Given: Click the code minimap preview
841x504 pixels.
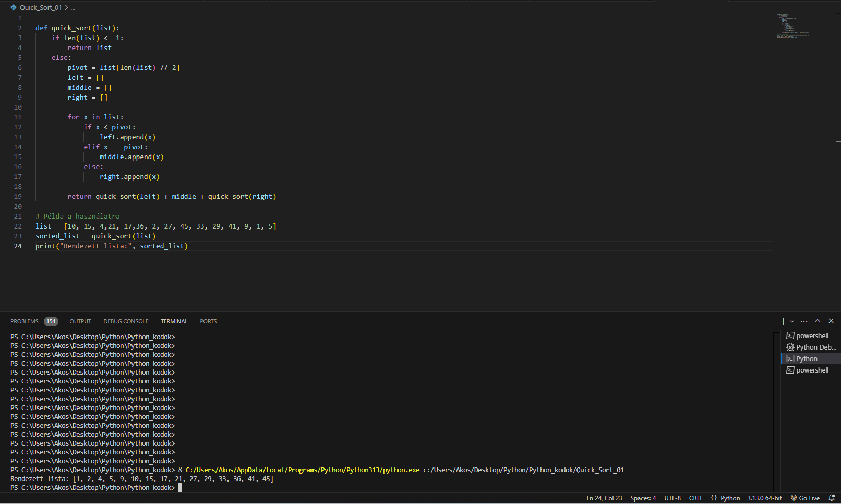Looking at the screenshot, I should 792,26.
